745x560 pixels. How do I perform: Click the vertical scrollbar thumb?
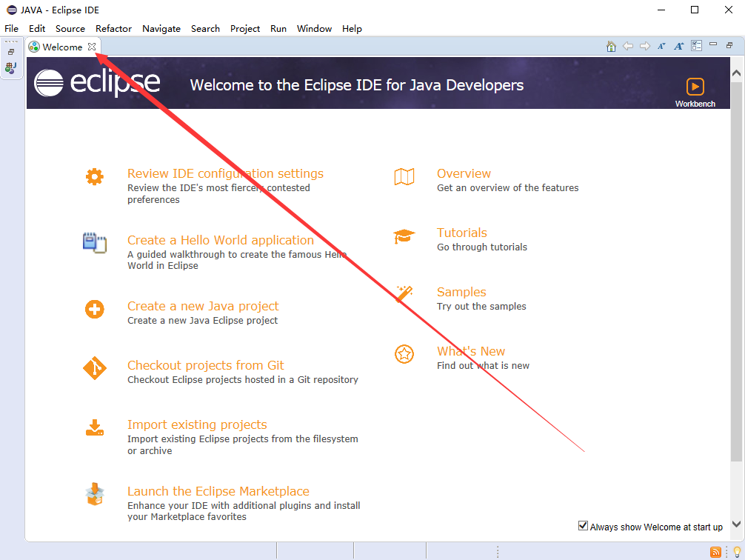[x=736, y=271]
